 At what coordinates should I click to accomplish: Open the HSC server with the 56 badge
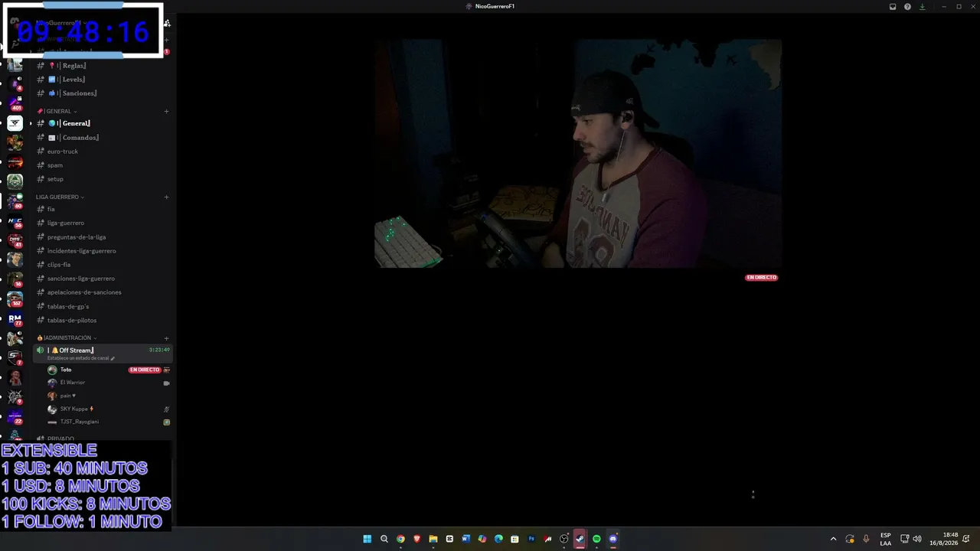(x=15, y=222)
